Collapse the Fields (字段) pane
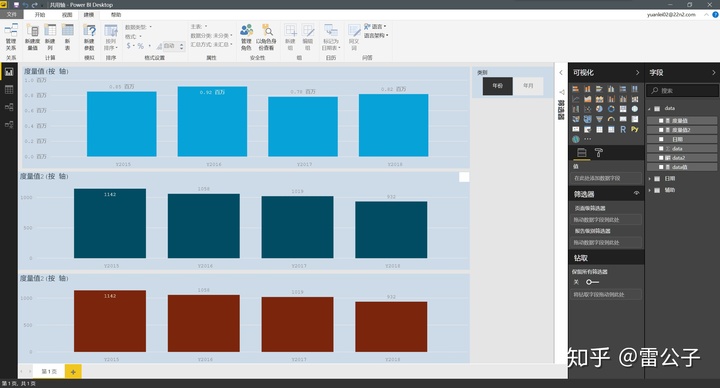Image resolution: width=720 pixels, height=388 pixels. click(x=714, y=73)
